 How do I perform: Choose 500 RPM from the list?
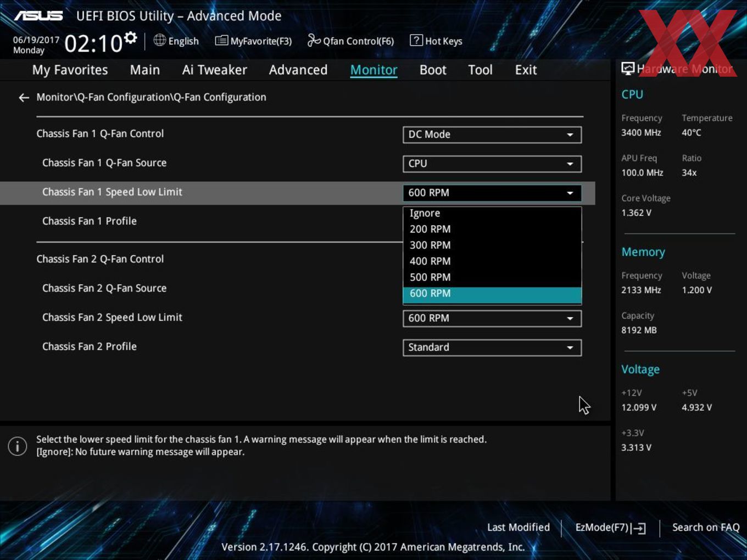pyautogui.click(x=492, y=277)
